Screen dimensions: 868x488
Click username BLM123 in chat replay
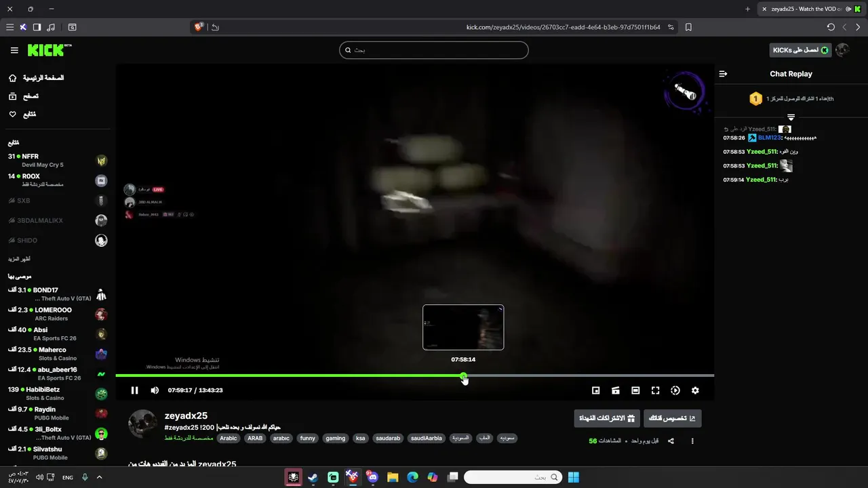point(770,138)
